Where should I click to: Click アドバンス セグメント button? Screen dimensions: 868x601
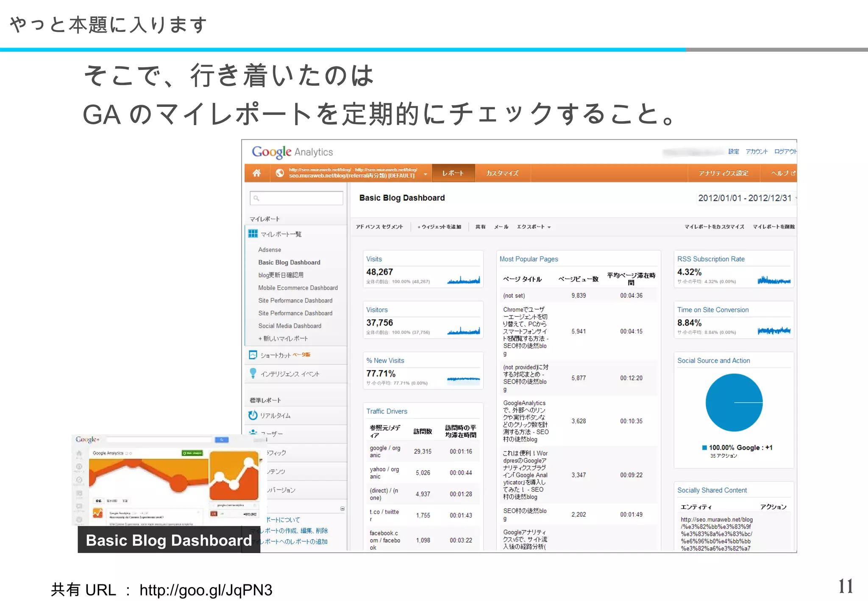(x=379, y=227)
